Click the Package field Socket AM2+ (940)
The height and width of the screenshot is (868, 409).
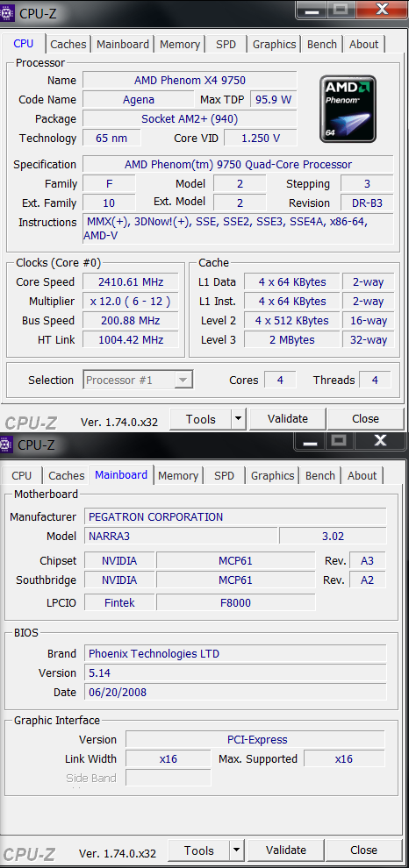point(190,118)
